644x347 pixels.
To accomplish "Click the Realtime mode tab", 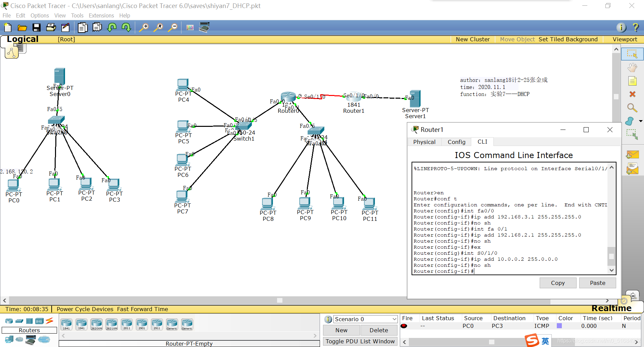I will tap(611, 308).
